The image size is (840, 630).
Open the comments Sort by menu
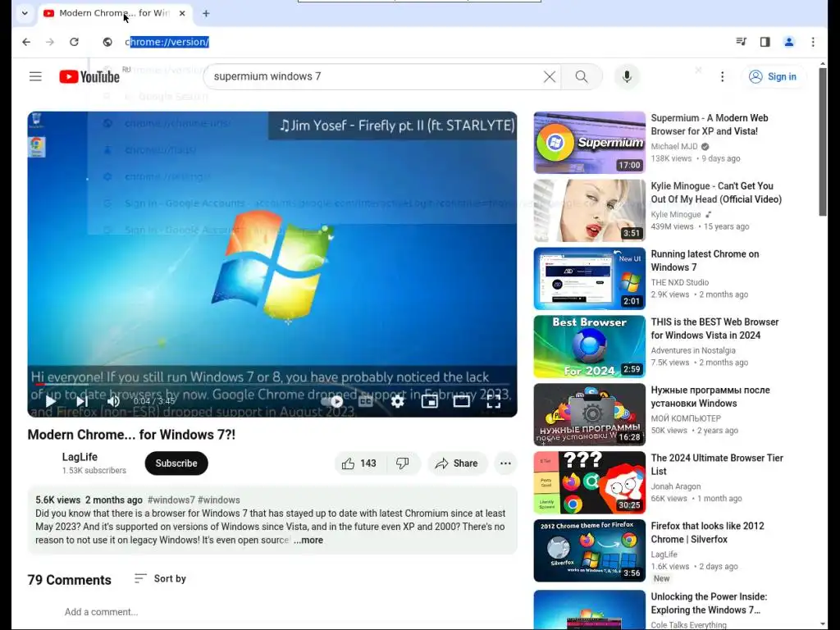click(160, 578)
